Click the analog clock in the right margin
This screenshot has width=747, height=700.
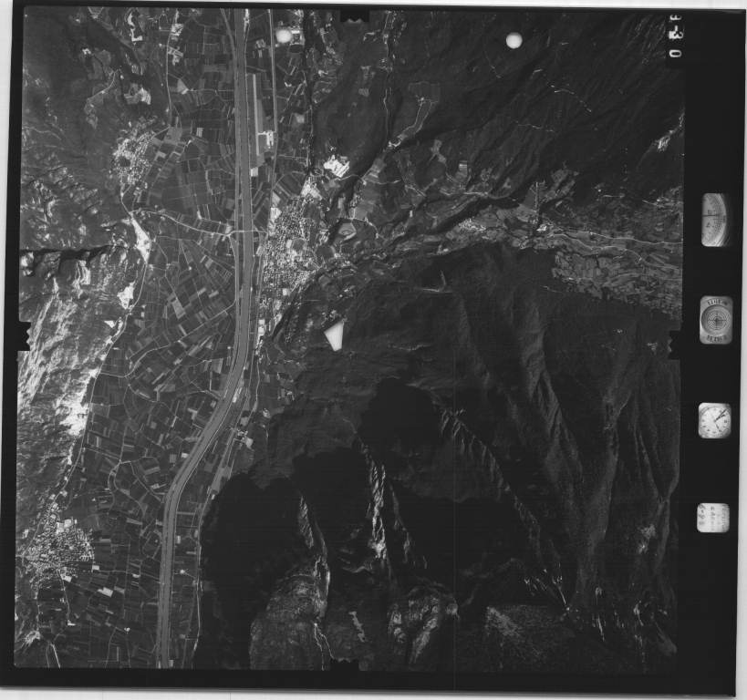(x=714, y=420)
